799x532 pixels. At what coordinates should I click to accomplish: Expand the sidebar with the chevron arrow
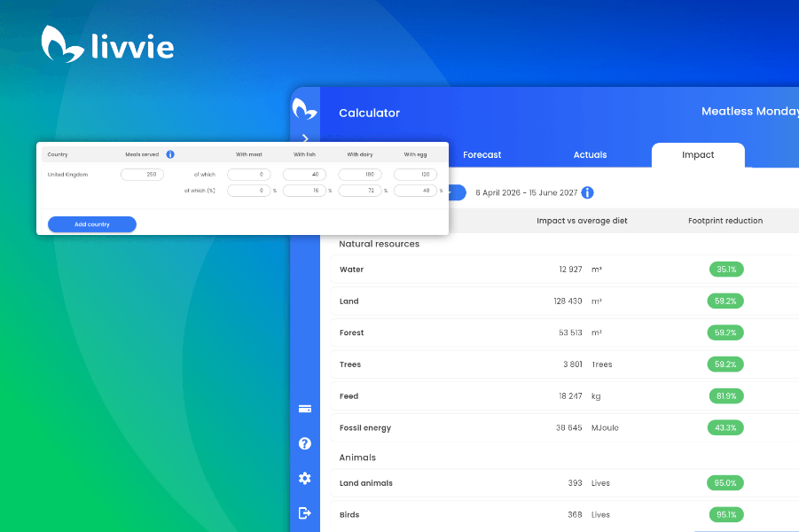tap(305, 138)
